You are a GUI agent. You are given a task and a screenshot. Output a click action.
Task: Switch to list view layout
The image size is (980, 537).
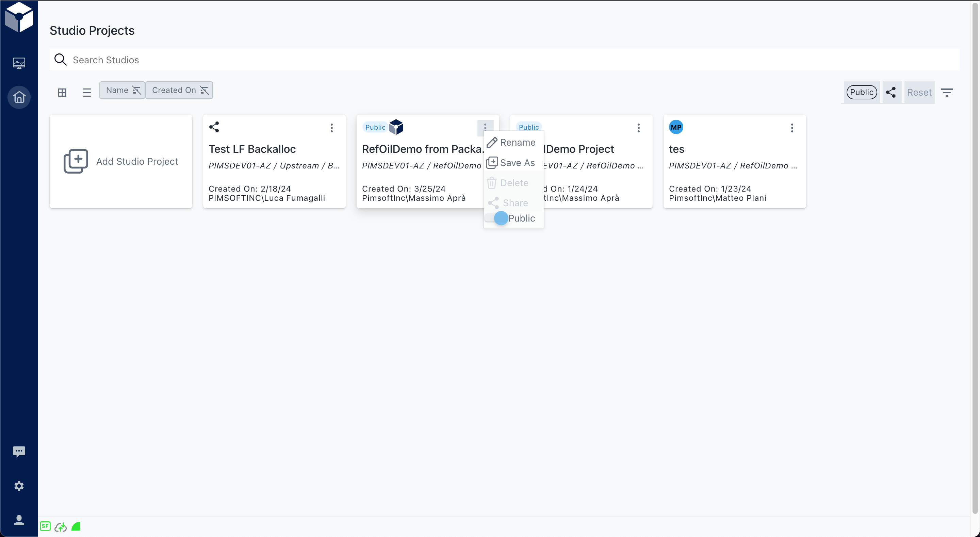tap(87, 92)
